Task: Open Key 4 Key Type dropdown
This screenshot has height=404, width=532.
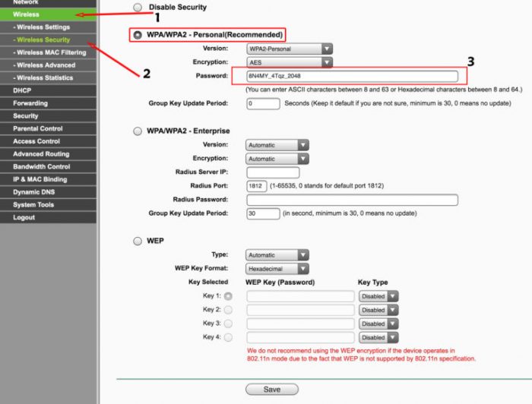Action: point(378,338)
